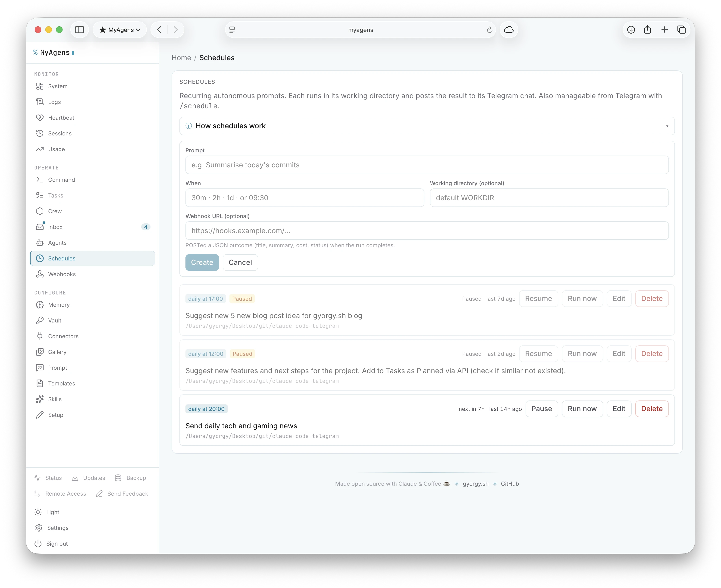Open the MyAgens tab group dropdown
The image size is (721, 588).
point(120,30)
